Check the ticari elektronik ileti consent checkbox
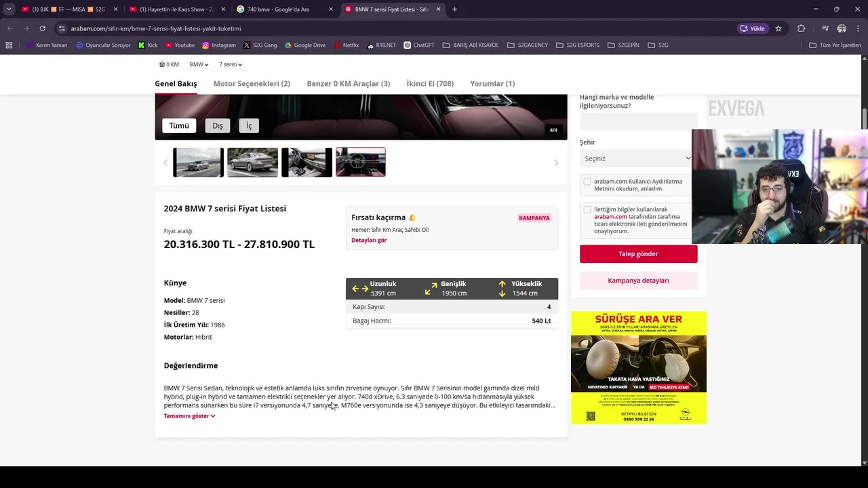 pyautogui.click(x=587, y=209)
